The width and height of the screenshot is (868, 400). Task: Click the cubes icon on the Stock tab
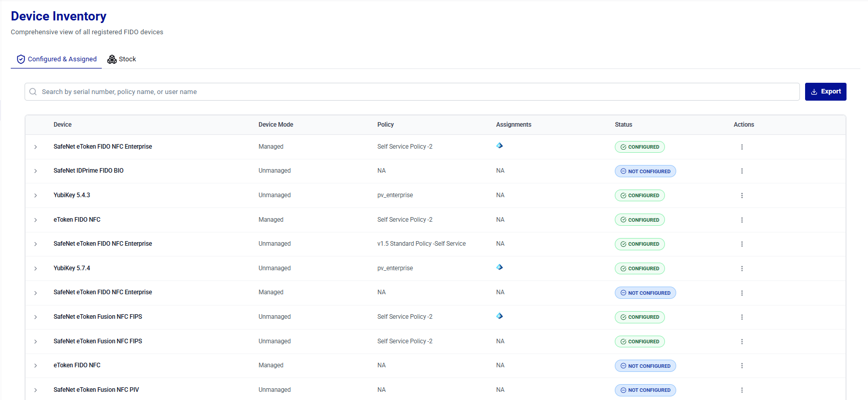click(x=112, y=59)
